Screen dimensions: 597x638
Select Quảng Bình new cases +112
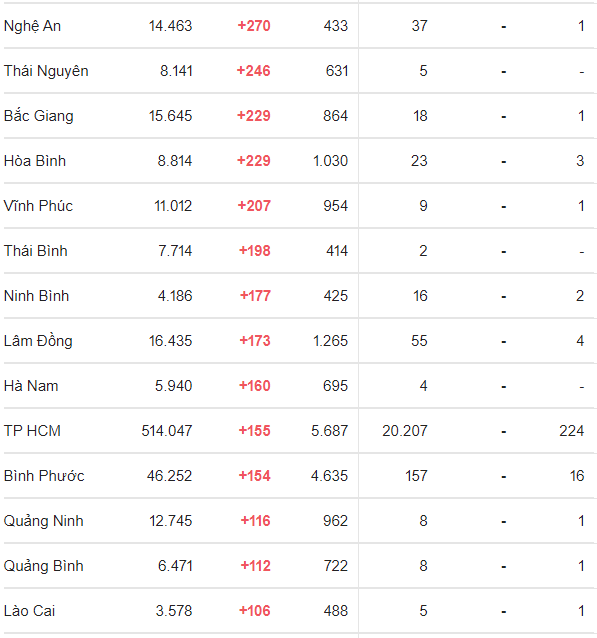[x=256, y=566]
